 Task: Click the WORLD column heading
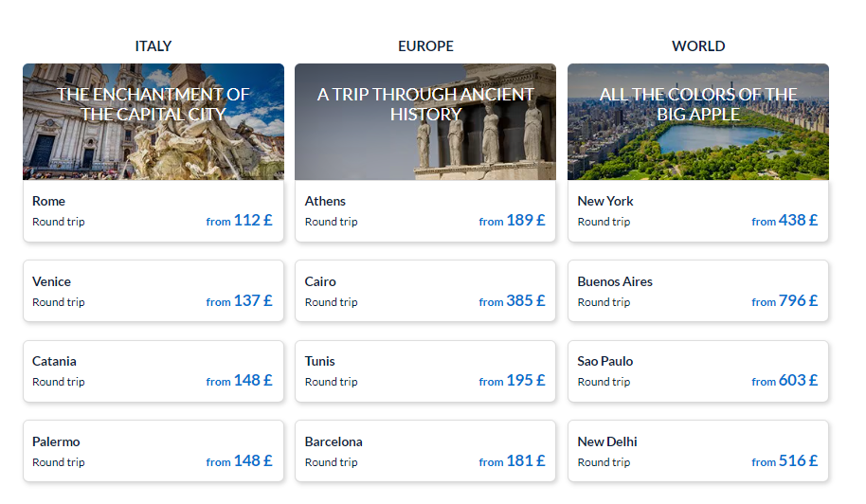pyautogui.click(x=698, y=45)
